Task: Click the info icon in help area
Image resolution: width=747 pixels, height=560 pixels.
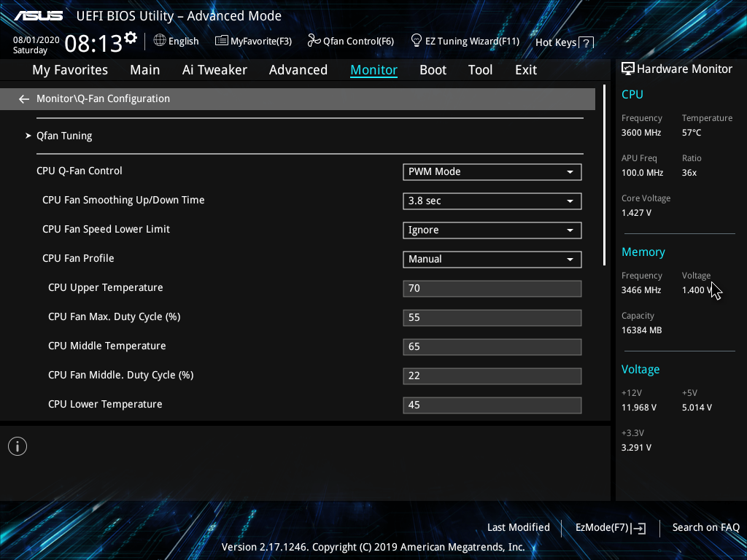Action: pyautogui.click(x=18, y=446)
